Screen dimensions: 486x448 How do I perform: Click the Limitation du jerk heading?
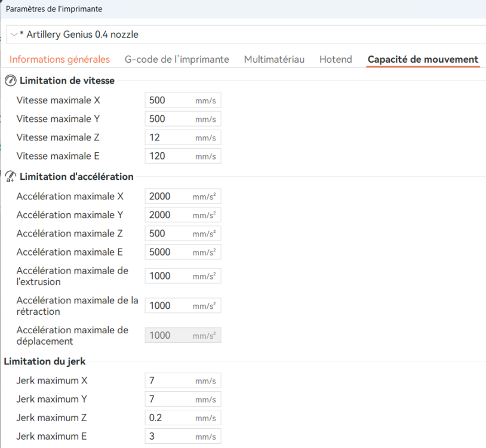pos(45,361)
